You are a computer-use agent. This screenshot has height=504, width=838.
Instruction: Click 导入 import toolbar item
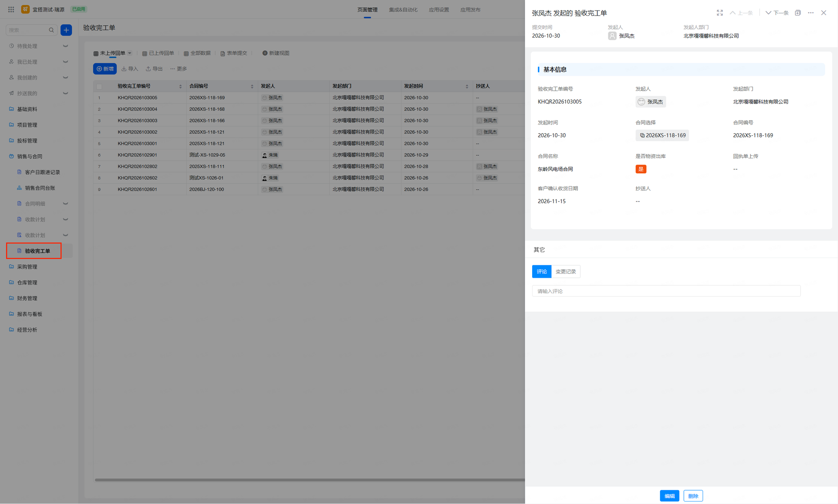tap(130, 69)
